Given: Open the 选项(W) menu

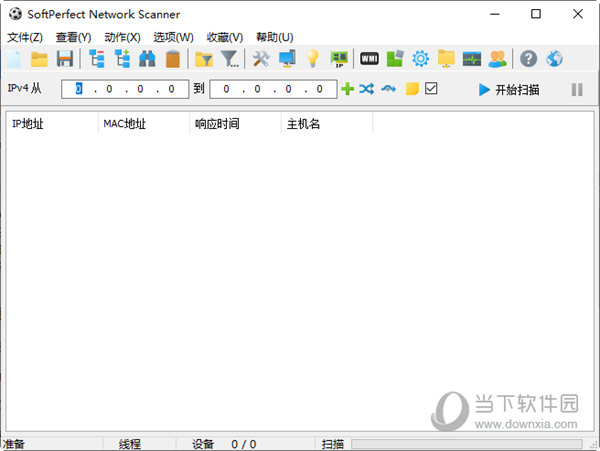Looking at the screenshot, I should 173,37.
